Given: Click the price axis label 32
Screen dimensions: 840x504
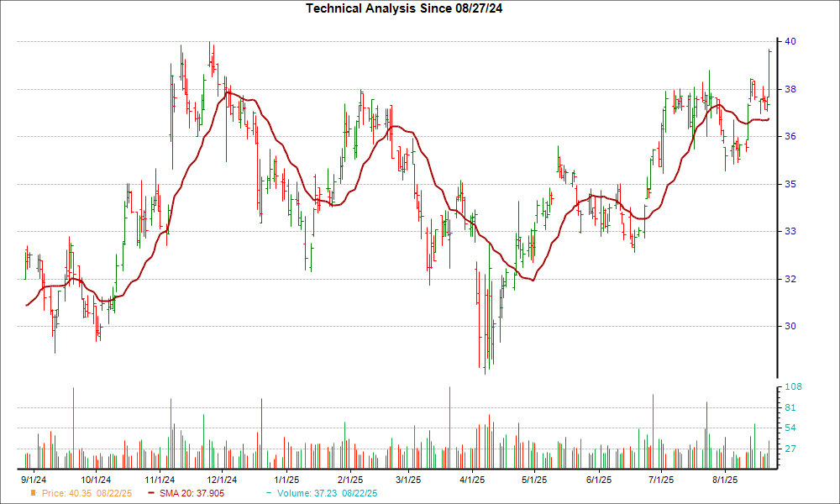Looking at the screenshot, I should point(790,279).
